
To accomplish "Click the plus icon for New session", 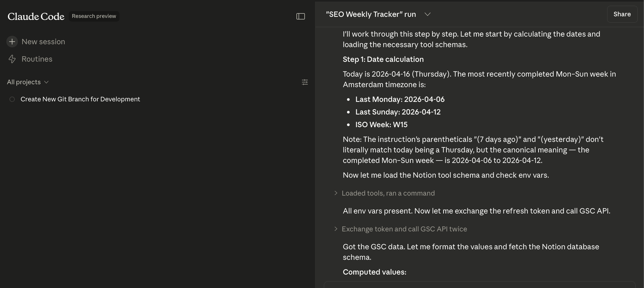I will click(x=12, y=42).
